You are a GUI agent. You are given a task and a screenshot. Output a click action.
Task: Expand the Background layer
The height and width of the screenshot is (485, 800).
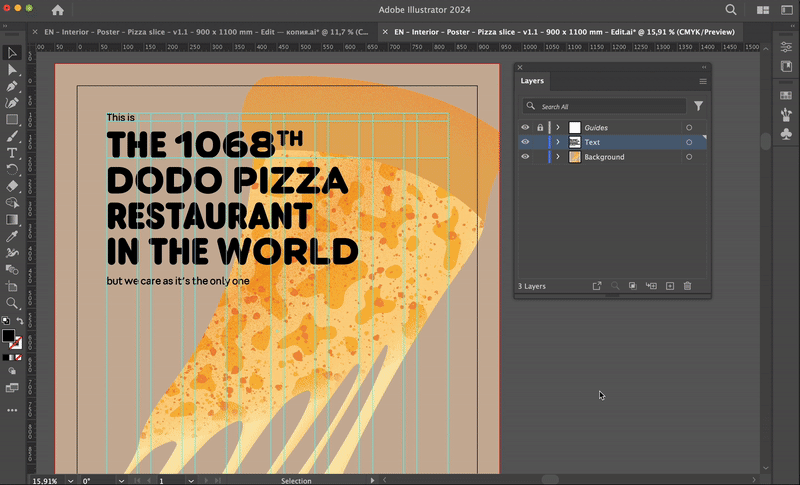pyautogui.click(x=558, y=157)
